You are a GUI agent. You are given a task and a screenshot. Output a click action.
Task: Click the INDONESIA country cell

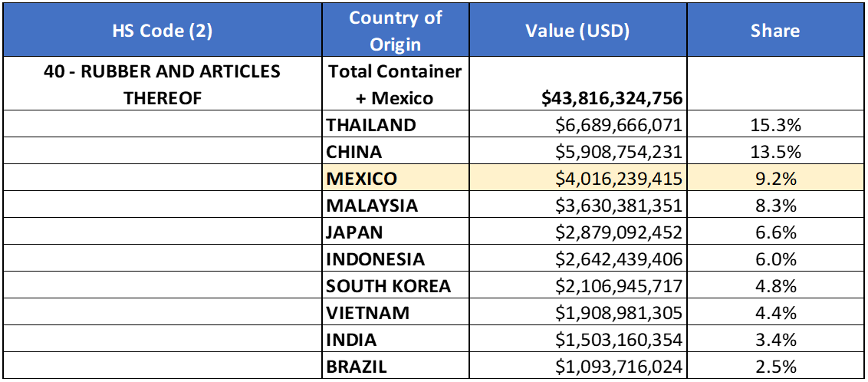375,259
